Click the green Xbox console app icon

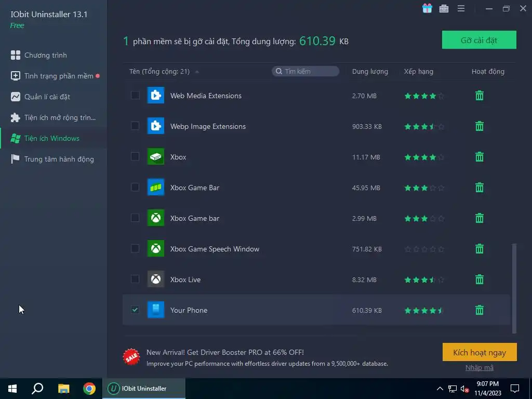pos(156,156)
